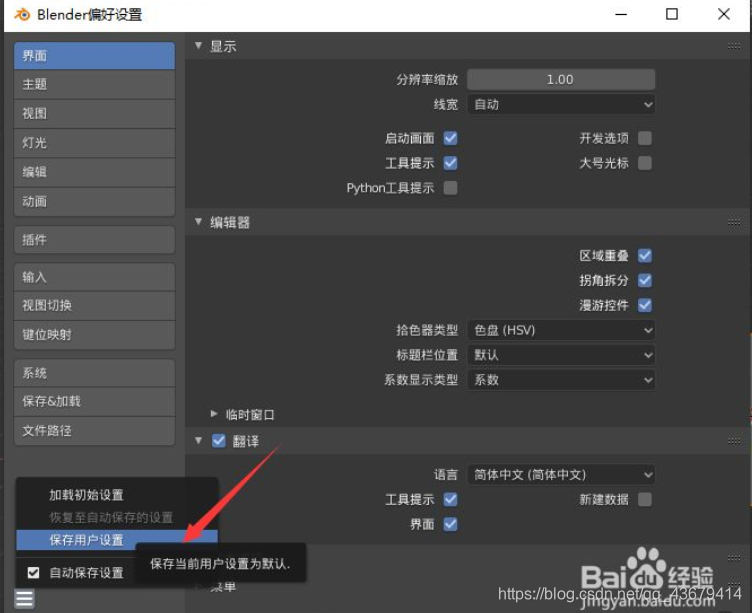
Task: Open the 系统 tab
Action: click(94, 373)
